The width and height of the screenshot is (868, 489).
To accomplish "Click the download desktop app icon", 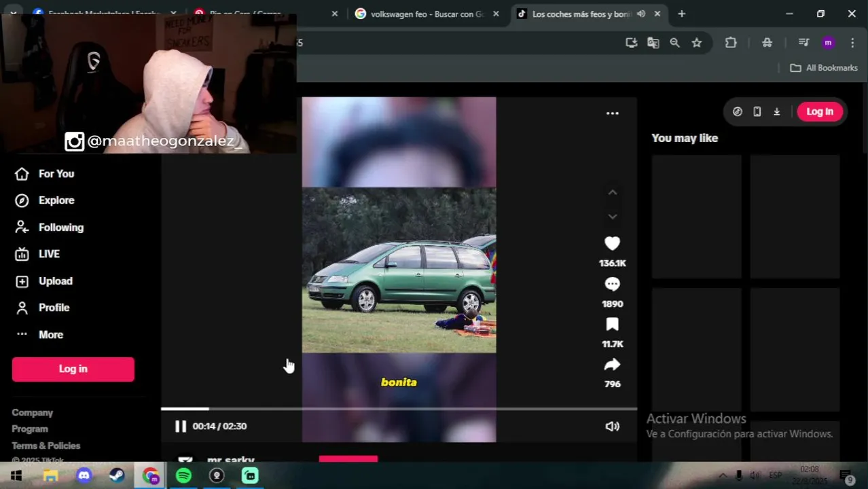I will (x=776, y=111).
